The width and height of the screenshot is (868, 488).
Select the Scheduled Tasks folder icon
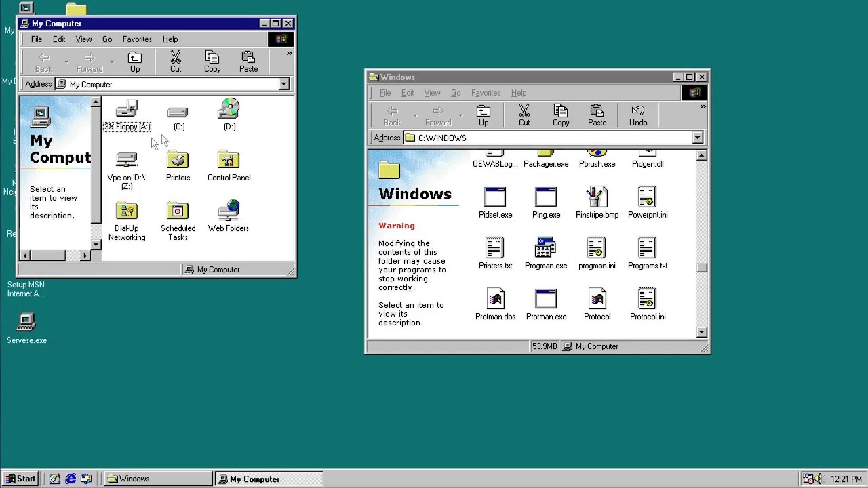[x=178, y=222]
